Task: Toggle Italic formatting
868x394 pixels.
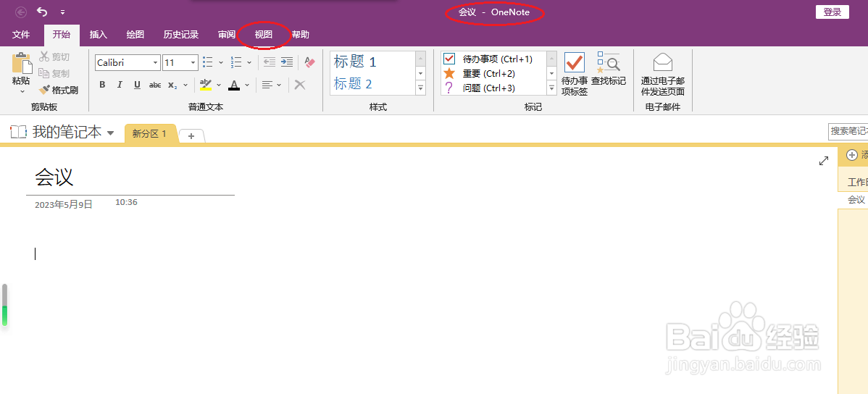Action: [120, 85]
